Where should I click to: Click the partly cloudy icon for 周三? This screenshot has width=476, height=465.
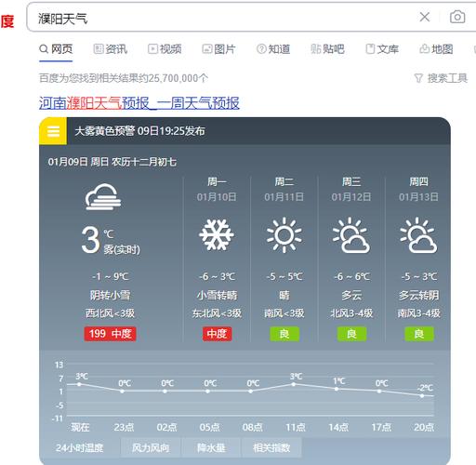pos(351,235)
